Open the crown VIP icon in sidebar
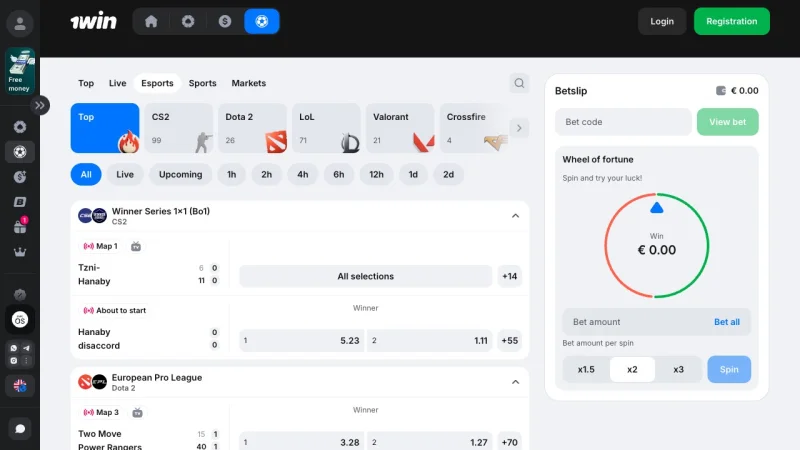Screen dimensions: 800x450 [x=20, y=252]
